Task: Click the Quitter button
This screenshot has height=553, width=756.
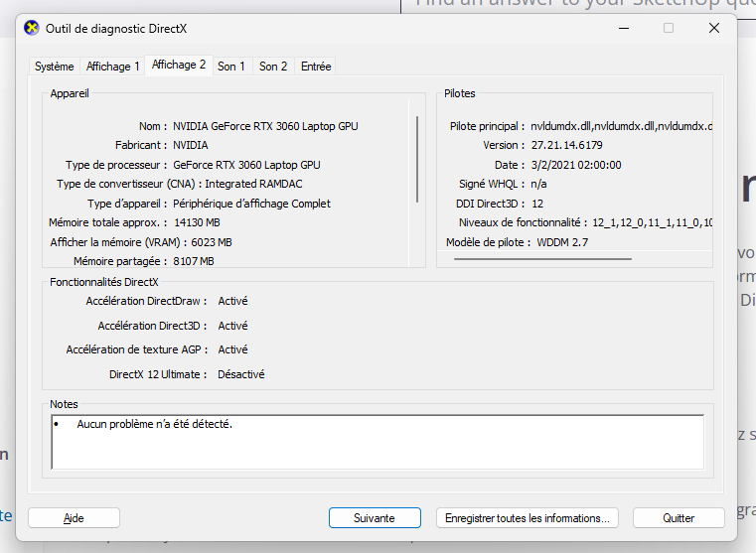Action: (679, 518)
